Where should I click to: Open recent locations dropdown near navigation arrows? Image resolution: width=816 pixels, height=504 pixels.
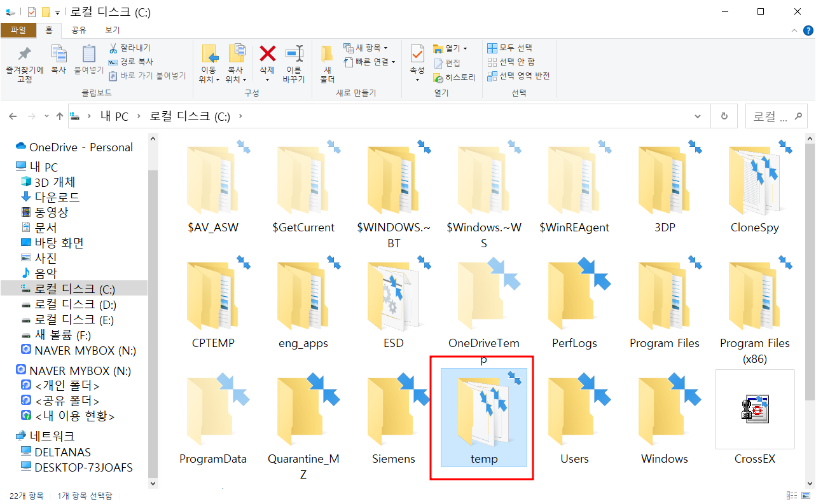coord(46,117)
